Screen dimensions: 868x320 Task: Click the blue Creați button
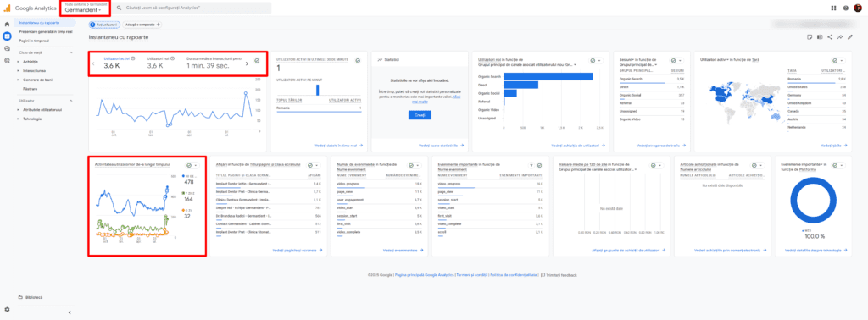(x=419, y=115)
